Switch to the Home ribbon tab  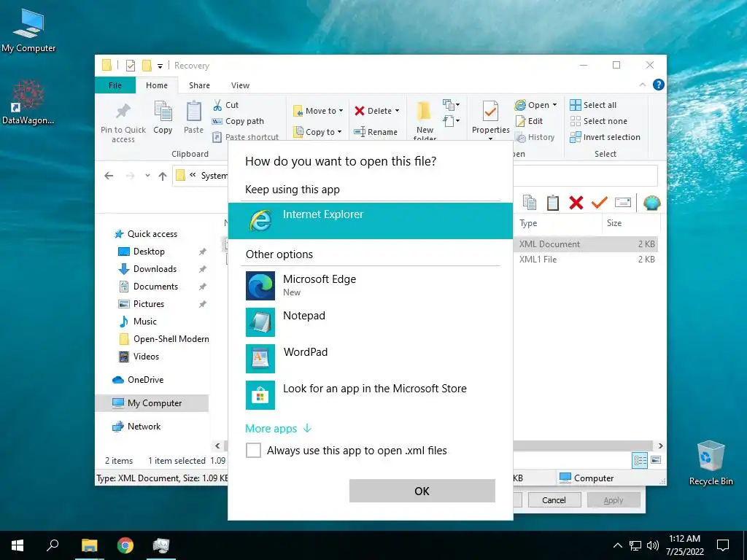157,85
